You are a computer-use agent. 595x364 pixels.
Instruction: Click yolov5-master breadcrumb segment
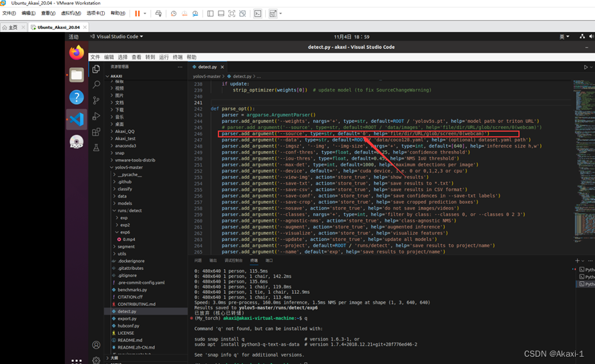[x=207, y=76]
